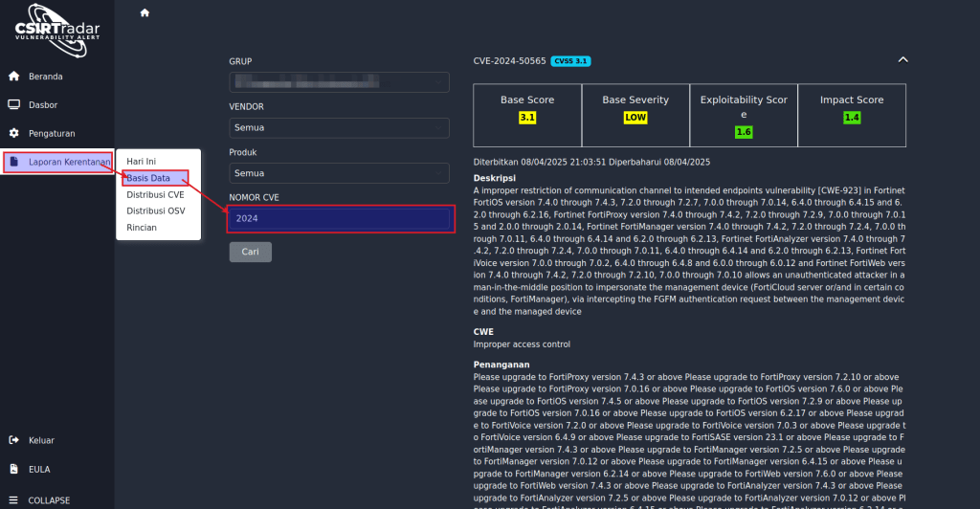Screen dimensions: 980x509
Task: Click the Laporan Kerentanan document icon
Action: 13,162
